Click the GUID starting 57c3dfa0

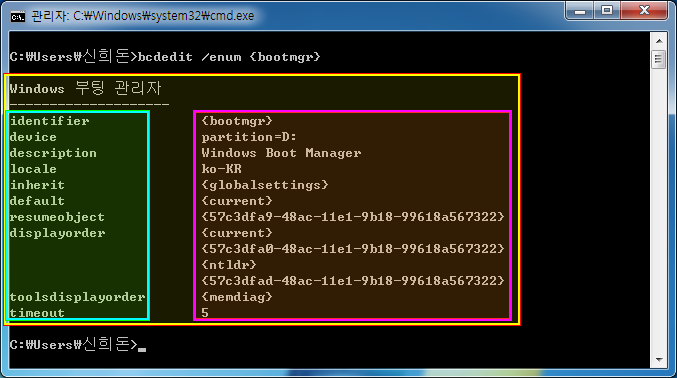click(x=353, y=249)
